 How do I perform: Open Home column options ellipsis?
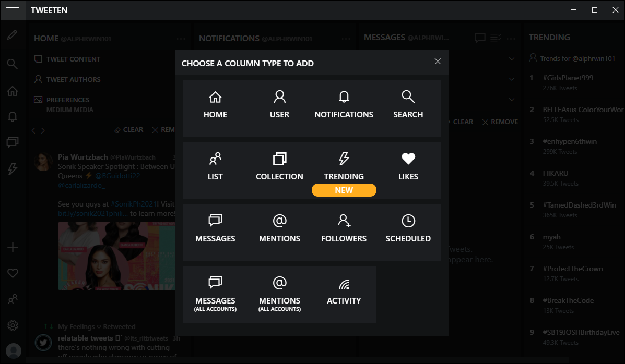click(181, 39)
